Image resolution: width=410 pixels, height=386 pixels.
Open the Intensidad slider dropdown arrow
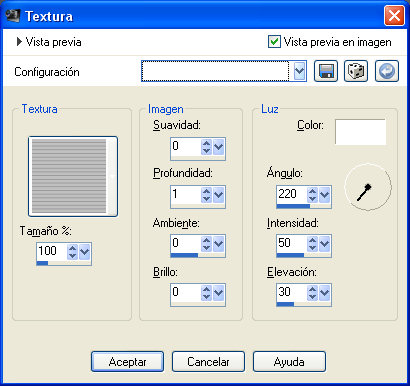tap(324, 244)
